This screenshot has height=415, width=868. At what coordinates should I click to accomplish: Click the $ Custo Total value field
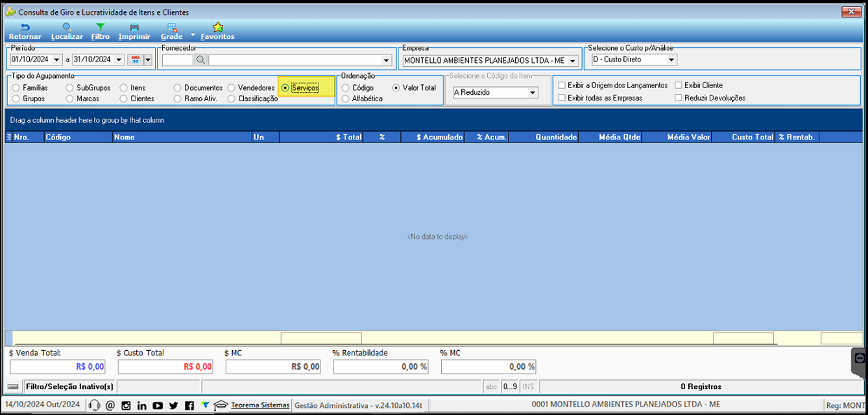166,366
